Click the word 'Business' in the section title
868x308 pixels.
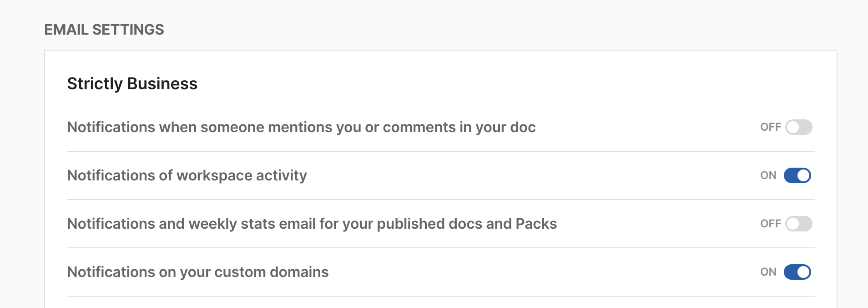(x=162, y=84)
